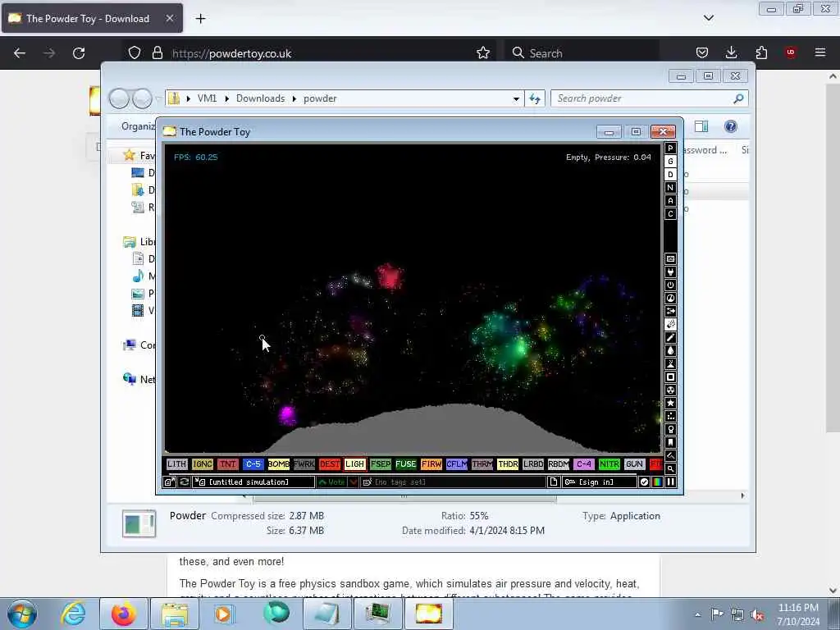Open Explorer address bar history dropdown

pyautogui.click(x=516, y=98)
